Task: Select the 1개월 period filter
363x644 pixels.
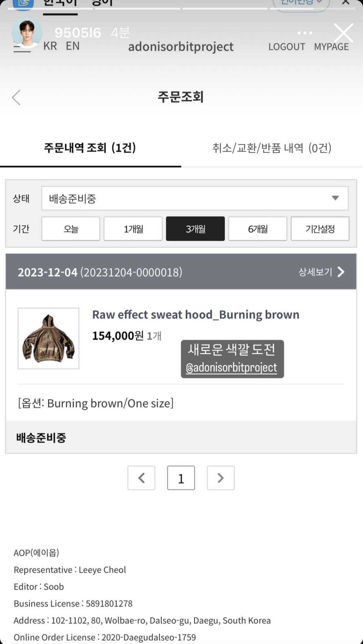Action: pyautogui.click(x=133, y=229)
